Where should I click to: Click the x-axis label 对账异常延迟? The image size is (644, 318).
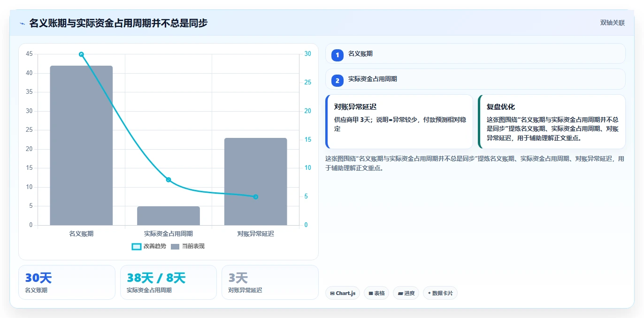(255, 234)
